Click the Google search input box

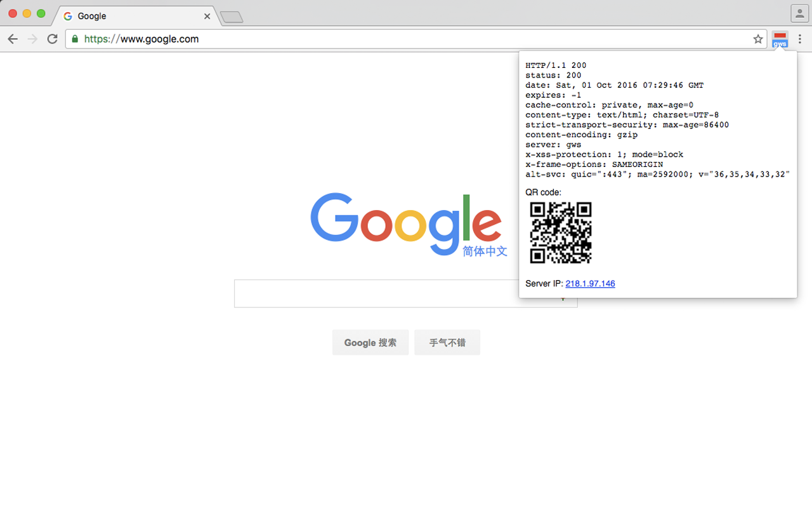point(405,293)
